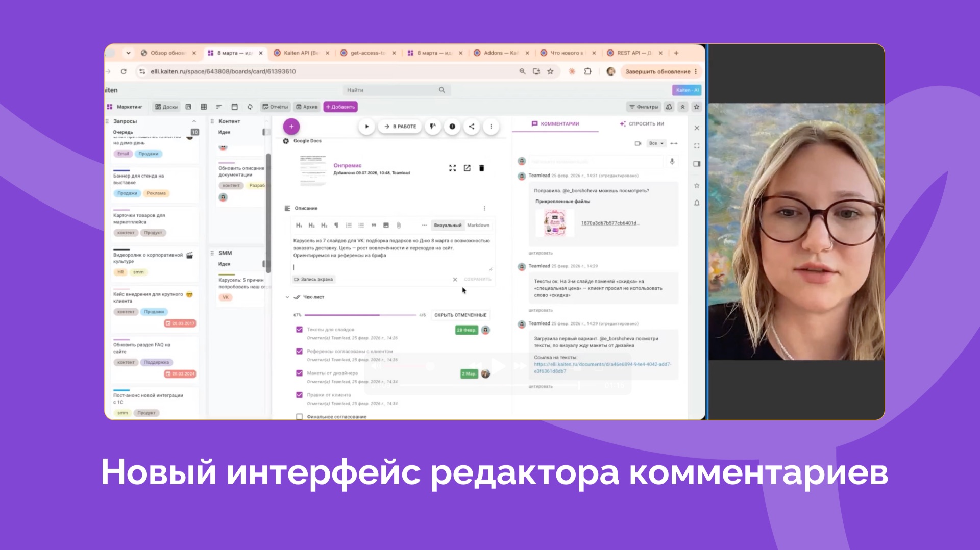Subscribe to card with bell icon
The image size is (980, 550).
pyautogui.click(x=697, y=203)
